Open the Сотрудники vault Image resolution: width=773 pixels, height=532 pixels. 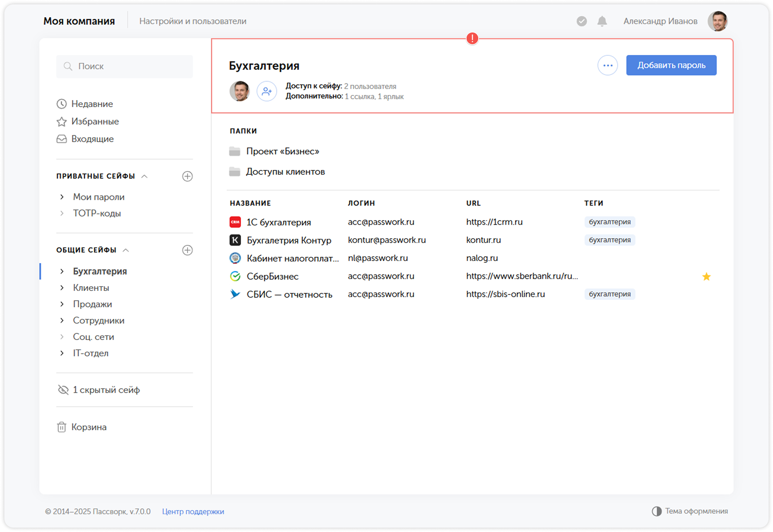point(99,320)
